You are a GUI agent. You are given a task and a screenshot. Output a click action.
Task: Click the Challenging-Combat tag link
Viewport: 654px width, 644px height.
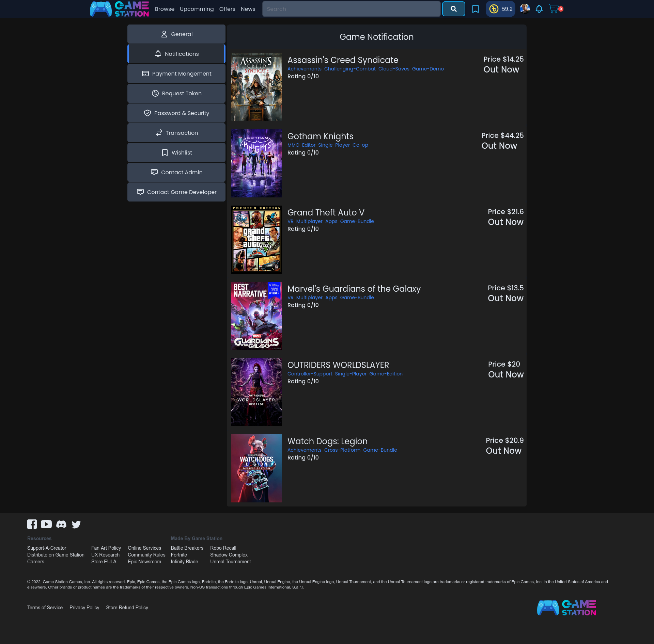point(350,69)
